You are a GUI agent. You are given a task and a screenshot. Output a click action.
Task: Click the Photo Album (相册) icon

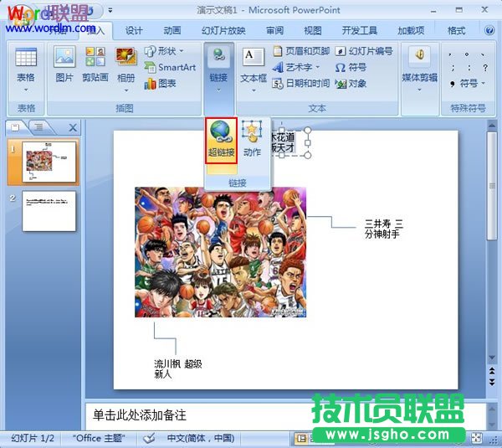[x=125, y=57]
